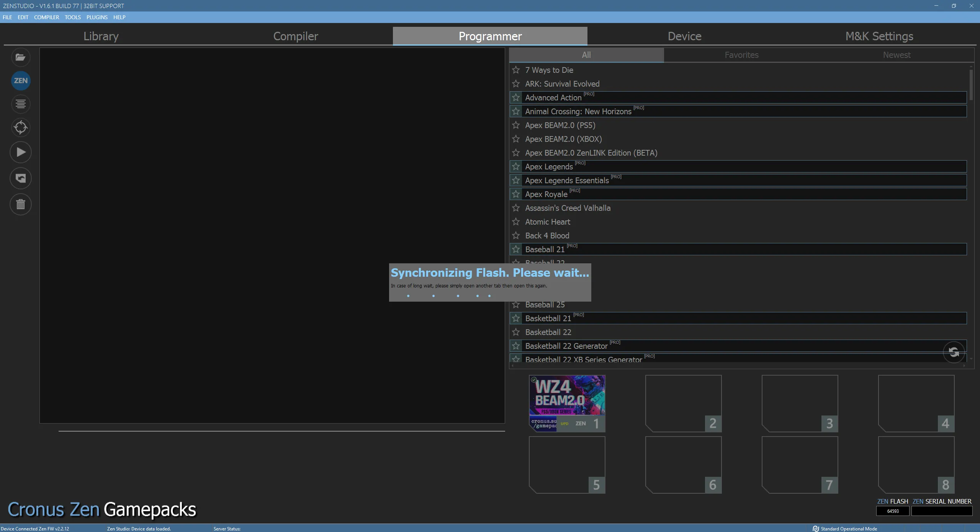Image resolution: width=980 pixels, height=532 pixels.
Task: Click the gamepack list vertical scrollbar
Action: 971,84
